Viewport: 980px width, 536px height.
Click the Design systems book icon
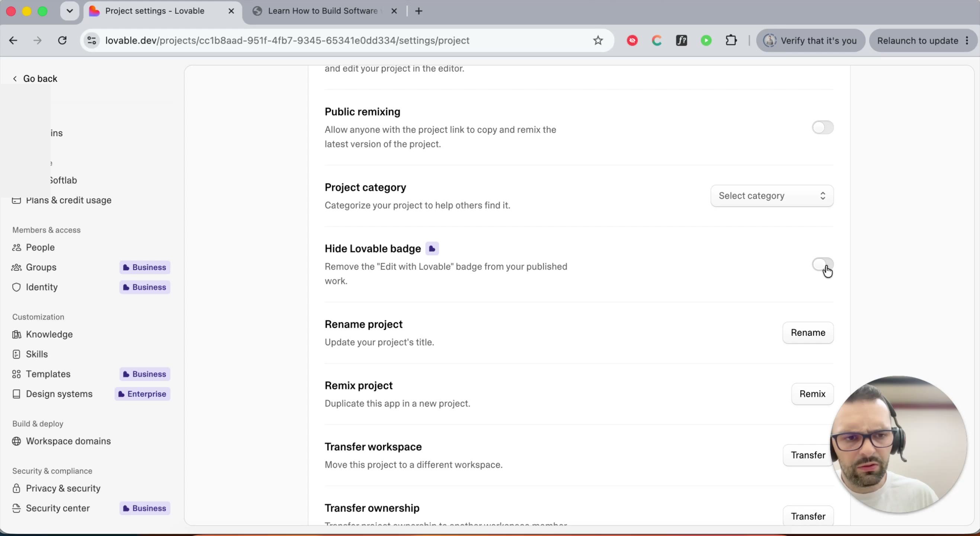click(x=16, y=394)
